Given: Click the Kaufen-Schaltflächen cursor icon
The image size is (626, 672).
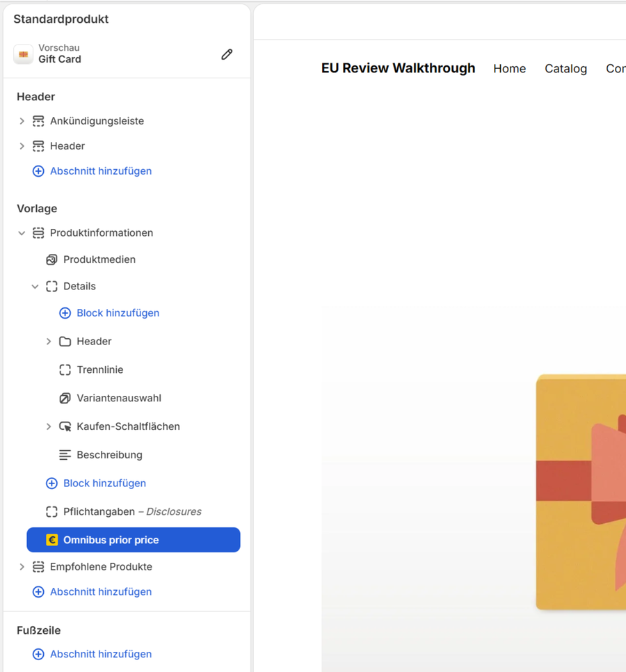Looking at the screenshot, I should (x=65, y=427).
